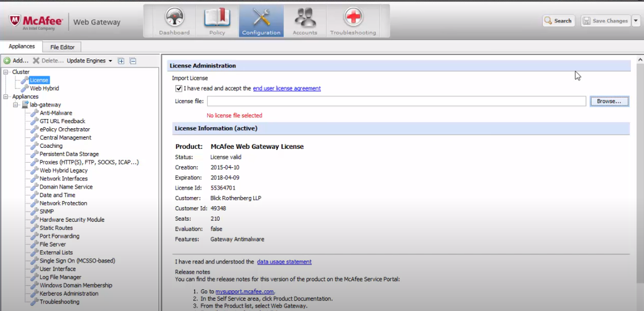644x311 pixels.
Task: Open the Update Engines dropdown
Action: click(x=89, y=60)
